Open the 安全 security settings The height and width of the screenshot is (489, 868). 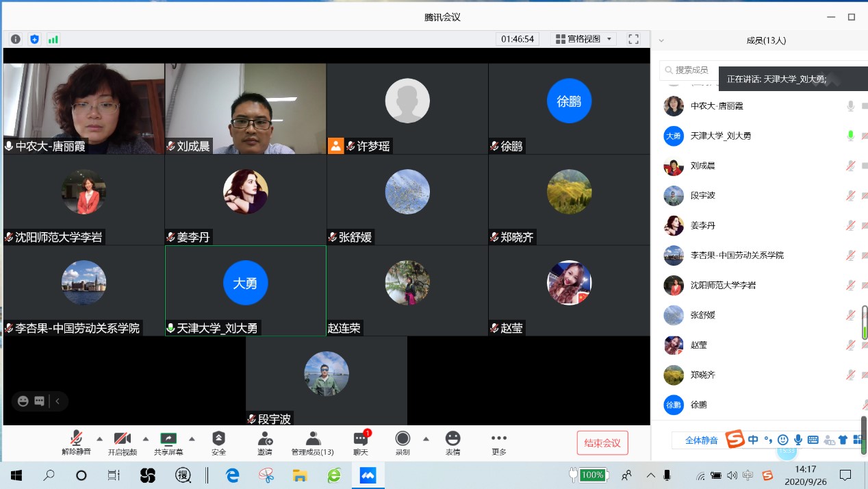pyautogui.click(x=218, y=443)
